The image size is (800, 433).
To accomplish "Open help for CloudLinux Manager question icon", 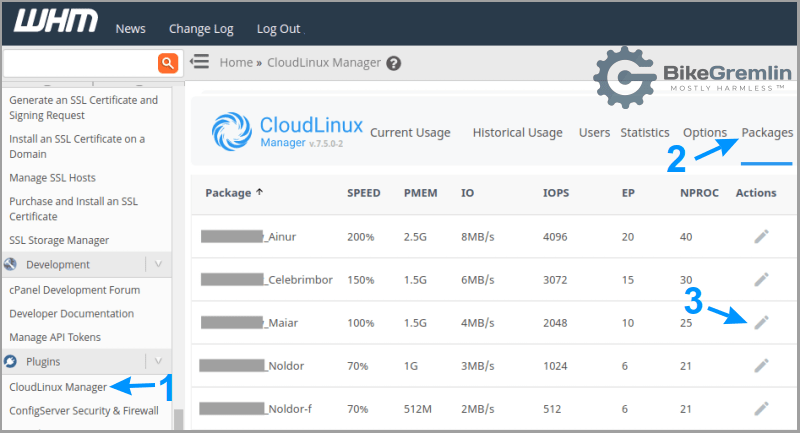I will point(393,63).
